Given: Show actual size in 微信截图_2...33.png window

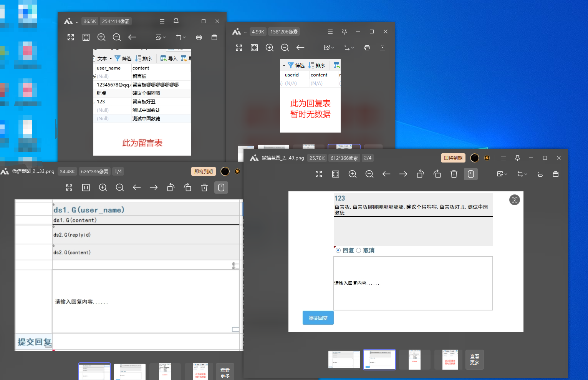Looking at the screenshot, I should (x=86, y=188).
